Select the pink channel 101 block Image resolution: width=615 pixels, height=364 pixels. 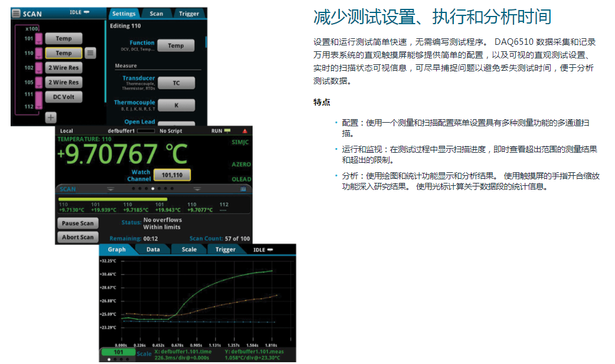(x=38, y=39)
